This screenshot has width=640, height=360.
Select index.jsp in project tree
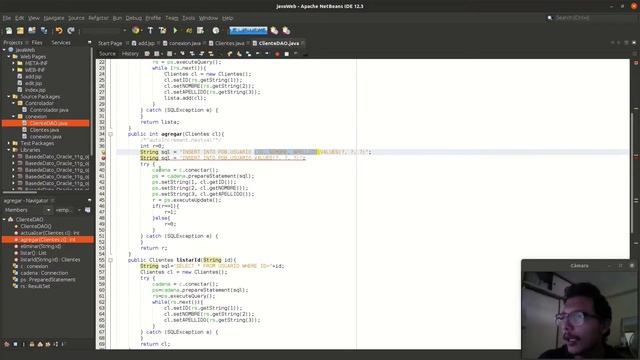[35, 90]
